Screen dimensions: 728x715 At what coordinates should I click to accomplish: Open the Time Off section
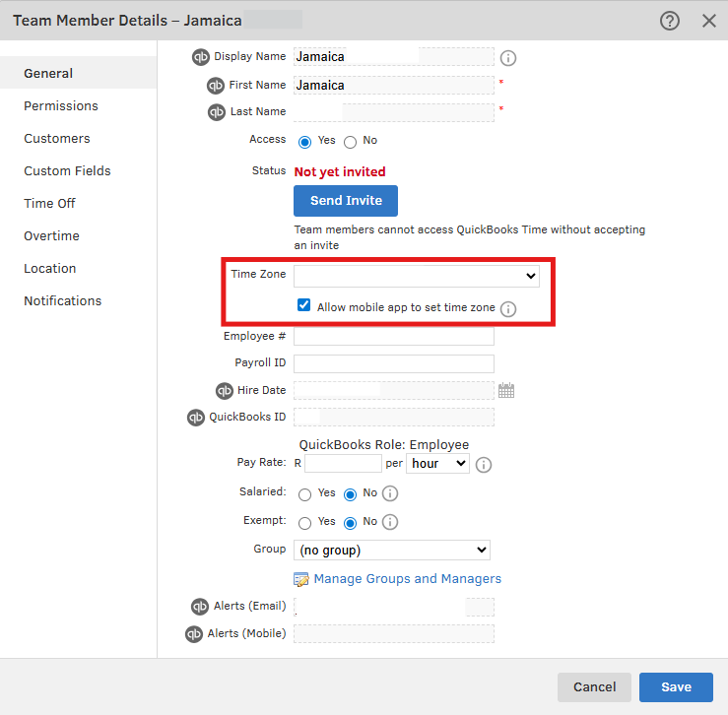49,203
